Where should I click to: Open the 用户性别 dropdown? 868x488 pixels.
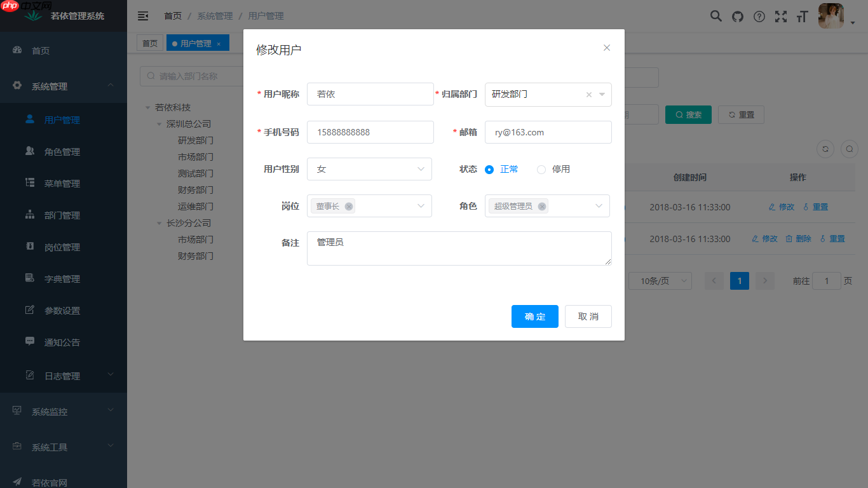(369, 169)
